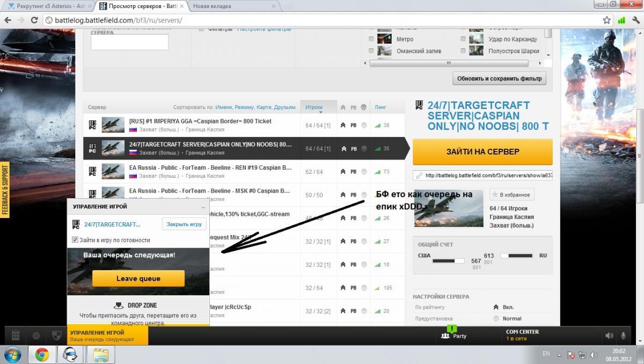
Task: Click BF3 PC icon next to server title
Action: 420,105
